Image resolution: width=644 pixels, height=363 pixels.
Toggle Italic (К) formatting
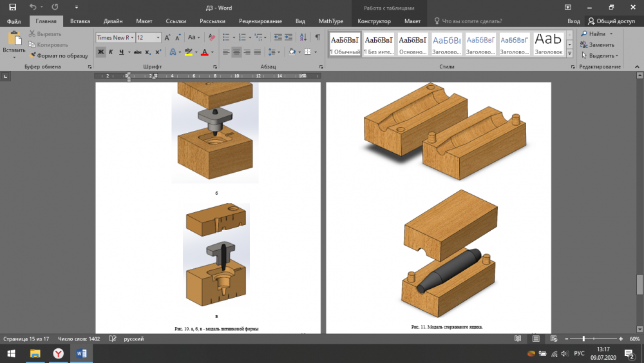111,52
